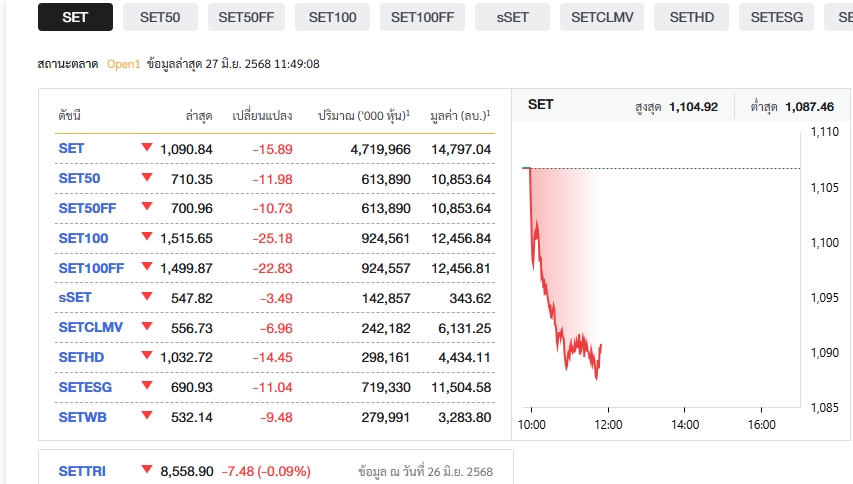Image resolution: width=853 pixels, height=484 pixels.
Task: Click the red down arrow beside sSET
Action: (x=147, y=297)
